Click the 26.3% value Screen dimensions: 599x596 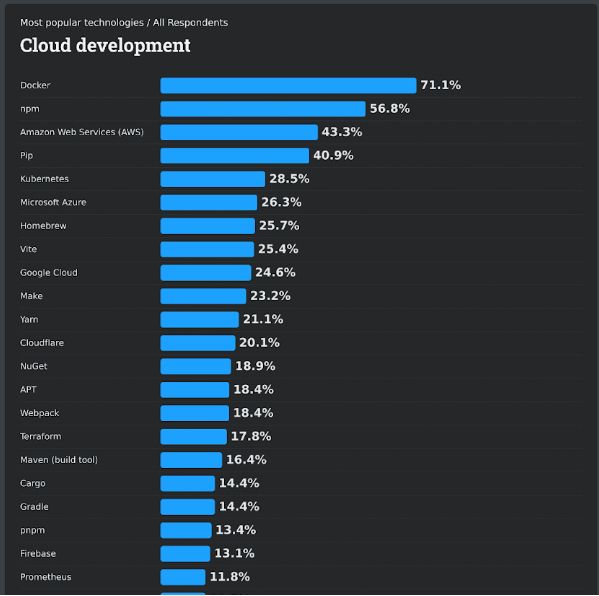(x=281, y=202)
